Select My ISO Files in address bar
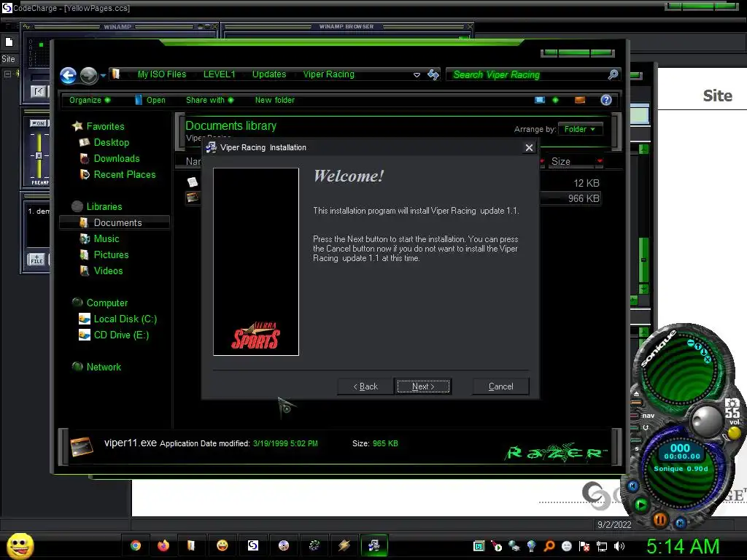 (x=161, y=74)
